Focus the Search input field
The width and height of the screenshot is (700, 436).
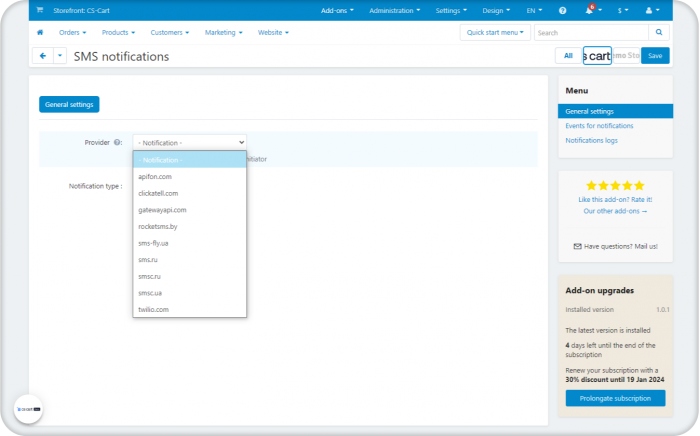coord(591,33)
